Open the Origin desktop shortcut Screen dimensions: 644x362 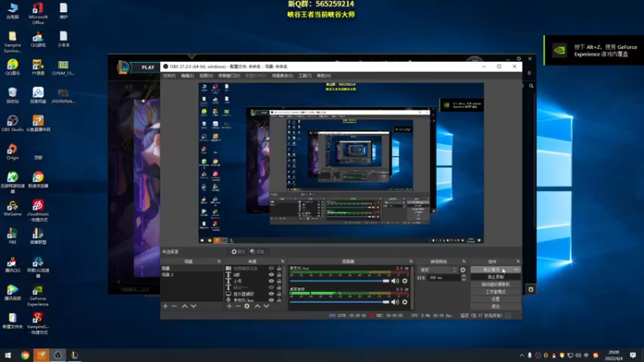point(12,152)
